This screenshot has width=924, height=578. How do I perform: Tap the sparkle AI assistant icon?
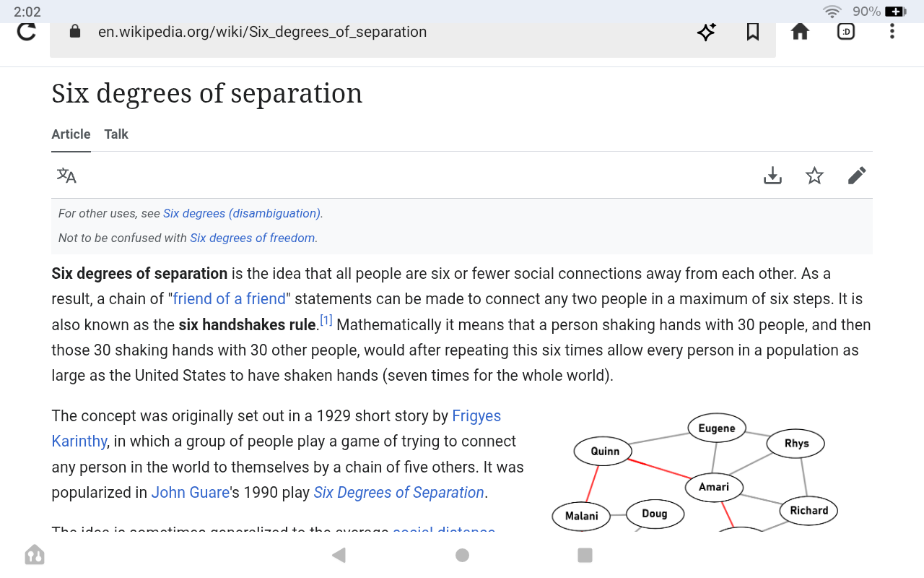tap(706, 32)
